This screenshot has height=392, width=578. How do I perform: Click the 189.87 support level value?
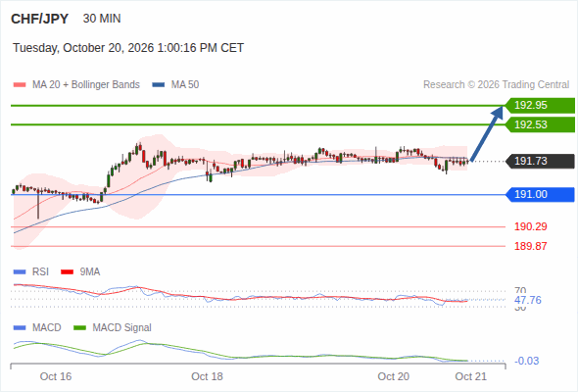click(x=530, y=246)
